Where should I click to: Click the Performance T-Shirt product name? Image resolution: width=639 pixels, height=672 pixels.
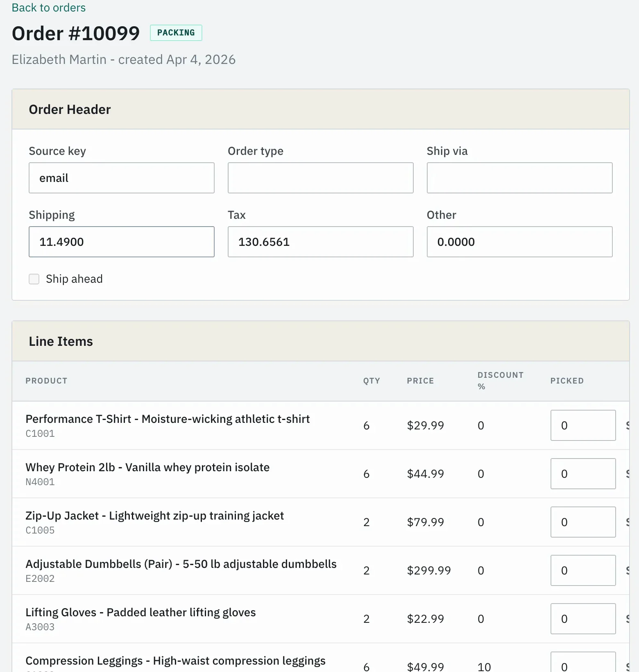(x=168, y=419)
